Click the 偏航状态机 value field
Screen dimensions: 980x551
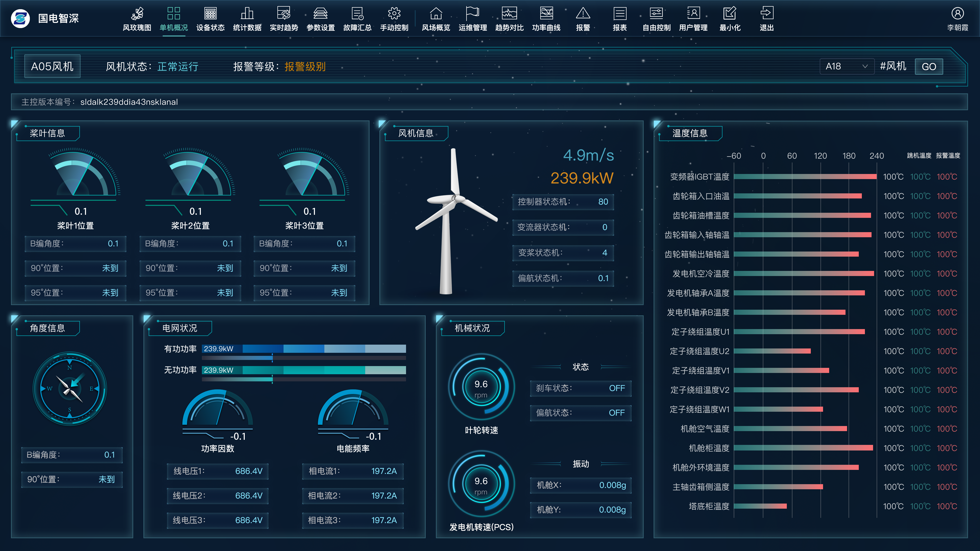coord(563,278)
